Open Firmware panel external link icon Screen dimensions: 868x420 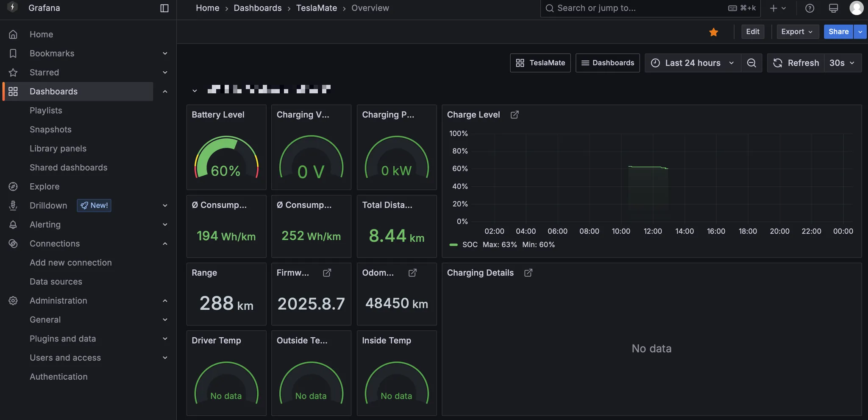click(x=327, y=273)
